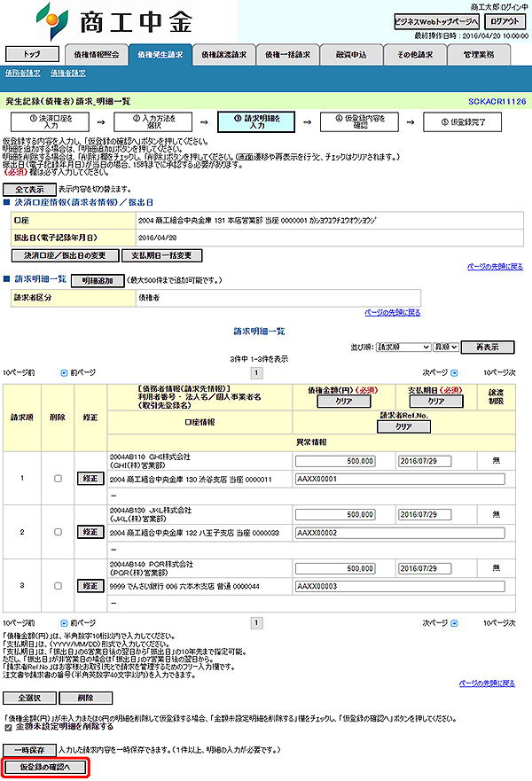The height and width of the screenshot is (781, 532).
Task: Click payment date field for row 2
Action: 425,514
